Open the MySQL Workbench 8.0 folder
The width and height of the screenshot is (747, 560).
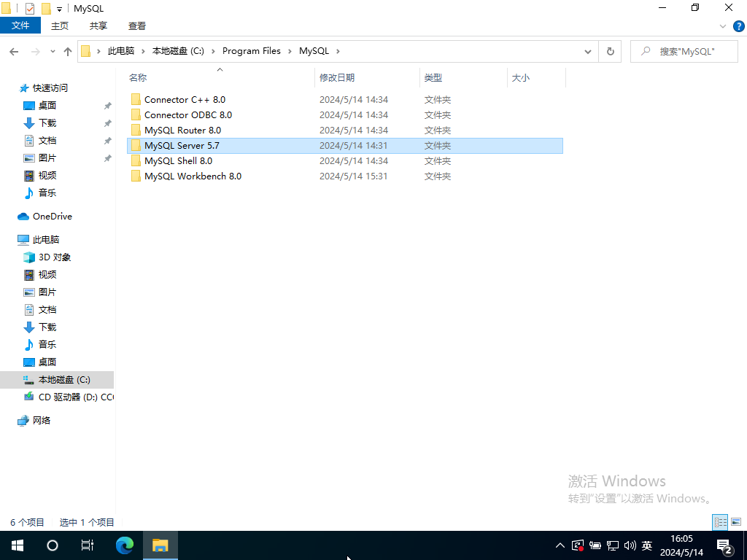[x=193, y=176]
